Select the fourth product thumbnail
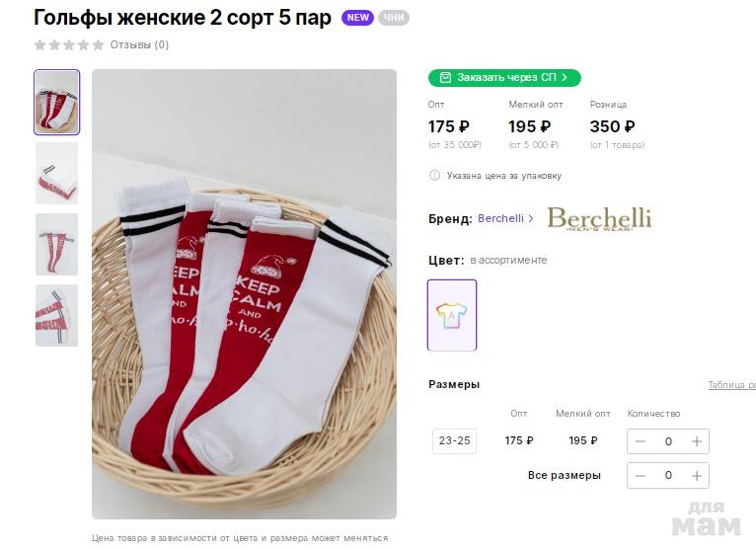Image resolution: width=756 pixels, height=550 pixels. (56, 315)
